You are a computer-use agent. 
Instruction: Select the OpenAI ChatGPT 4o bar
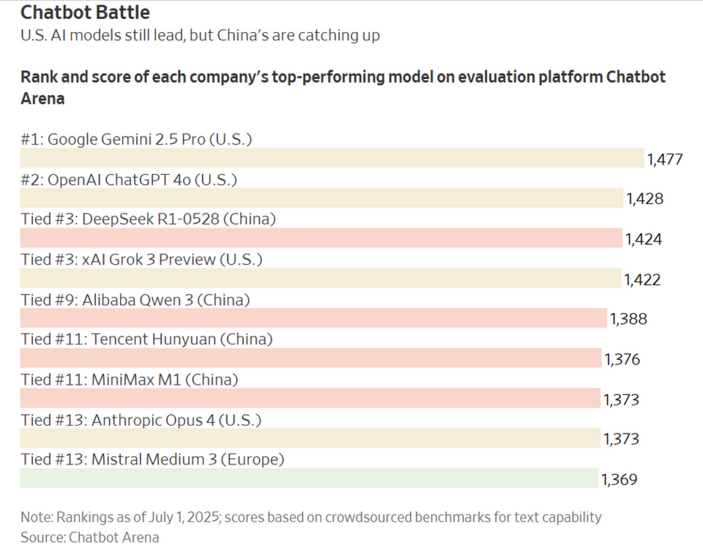(322, 198)
